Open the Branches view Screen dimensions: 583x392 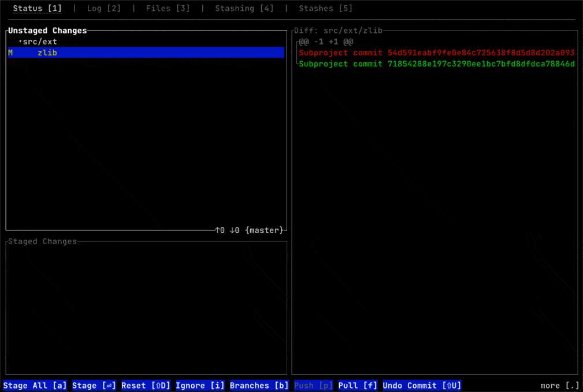[259, 385]
